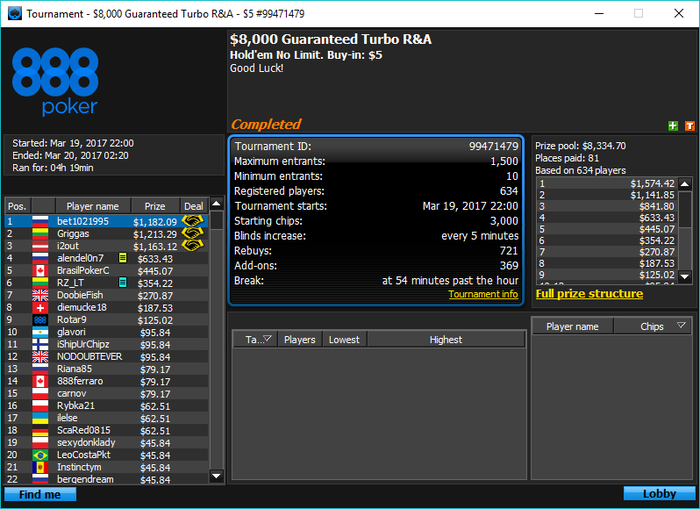This screenshot has height=509, width=700.
Task: Open the Tournament info link
Action: pyautogui.click(x=483, y=294)
